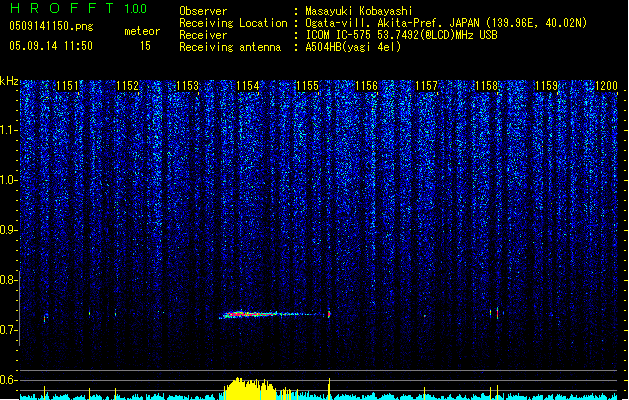Screen dimensions: 629x400
Task: Click the timestamp 05.09.14 11:50
Action: [51, 46]
